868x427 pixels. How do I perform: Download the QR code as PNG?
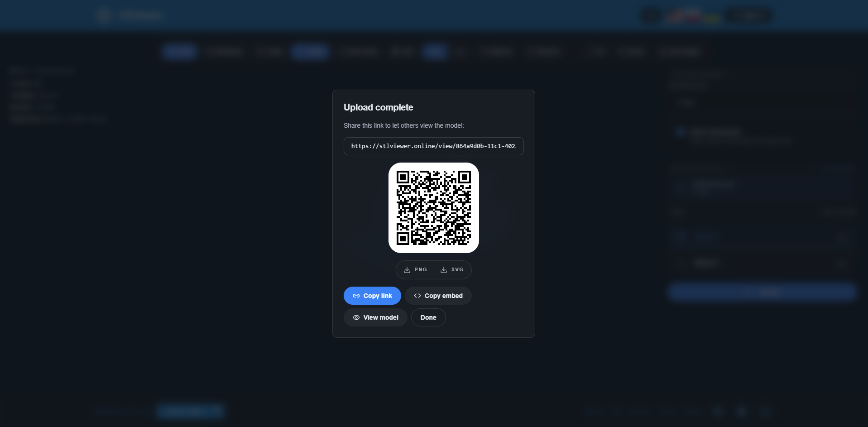pyautogui.click(x=416, y=270)
